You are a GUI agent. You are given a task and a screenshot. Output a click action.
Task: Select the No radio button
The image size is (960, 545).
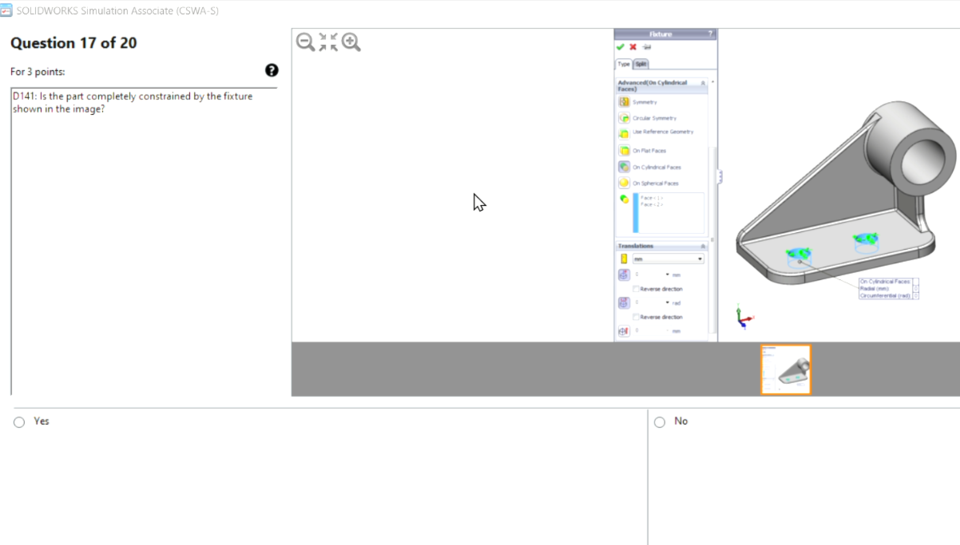(x=659, y=422)
